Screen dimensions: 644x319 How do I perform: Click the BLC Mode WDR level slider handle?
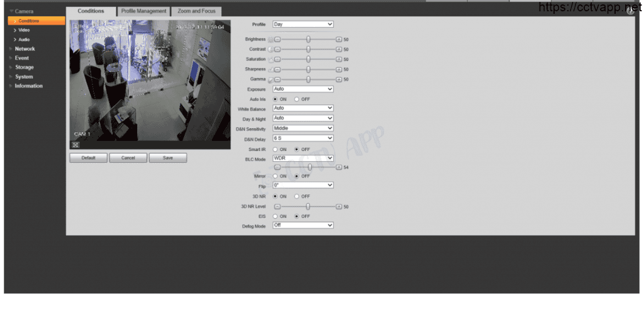(309, 167)
